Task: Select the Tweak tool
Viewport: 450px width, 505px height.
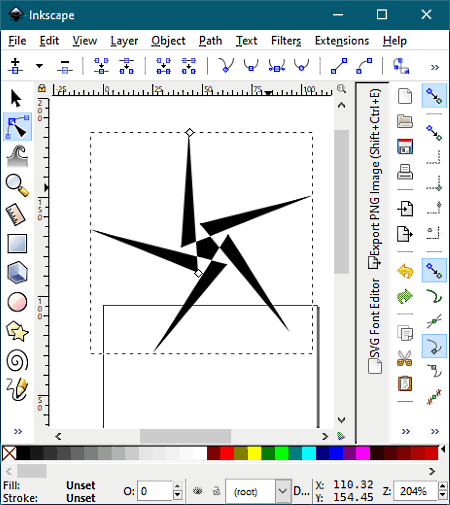Action: coord(17,156)
